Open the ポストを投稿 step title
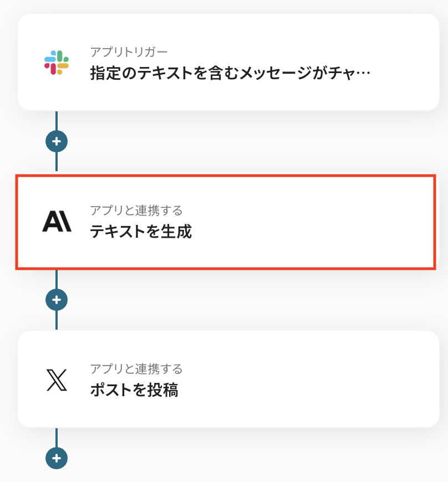 (134, 390)
